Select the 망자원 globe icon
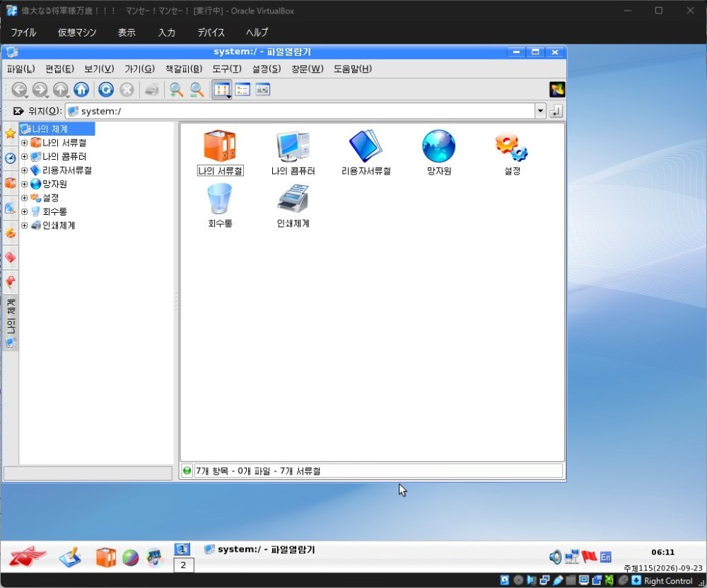This screenshot has width=707, height=588. (x=439, y=153)
